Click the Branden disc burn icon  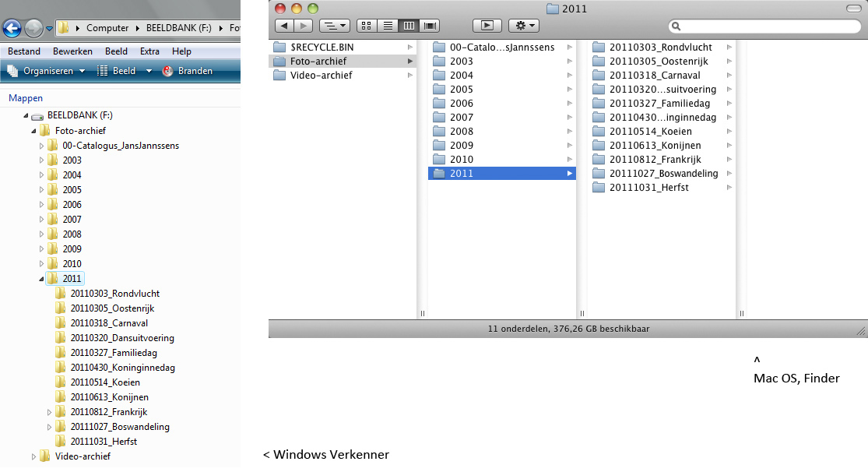(x=167, y=71)
